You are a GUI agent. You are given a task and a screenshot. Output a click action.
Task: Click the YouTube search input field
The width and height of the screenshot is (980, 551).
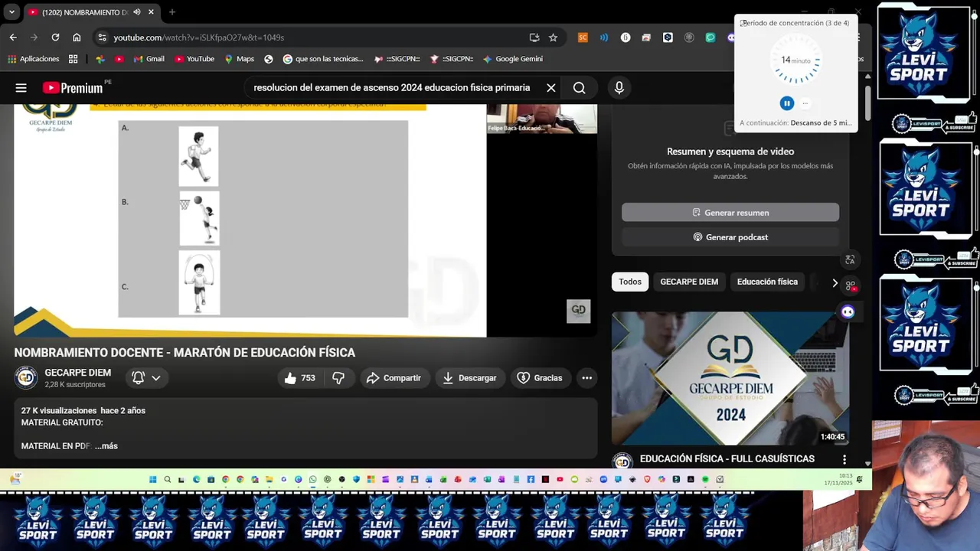(392, 88)
